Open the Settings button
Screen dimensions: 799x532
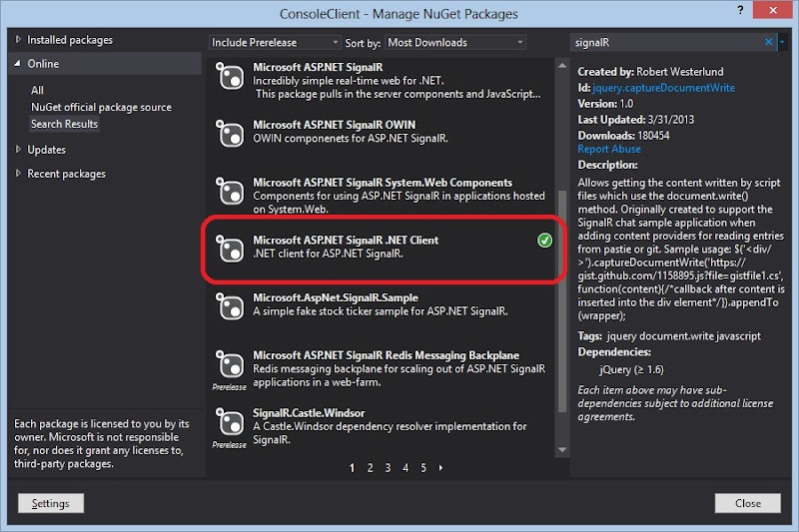pyautogui.click(x=51, y=503)
